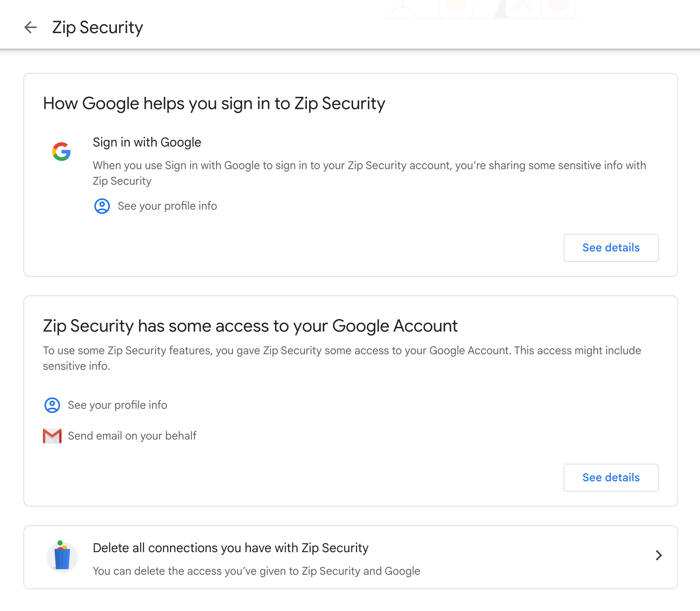Click the How Google helps you sign in heading
The width and height of the screenshot is (700, 611).
[x=214, y=104]
